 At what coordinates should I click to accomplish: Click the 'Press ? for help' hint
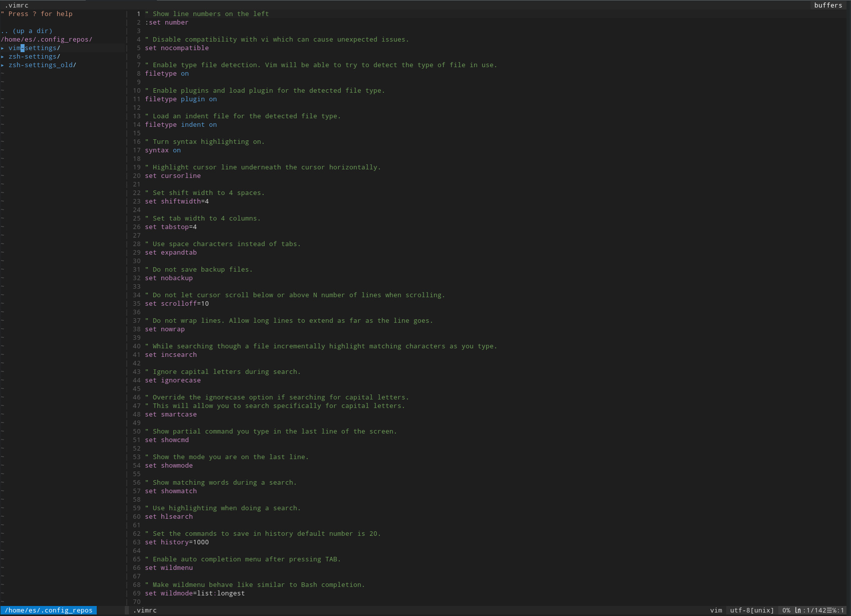37,14
